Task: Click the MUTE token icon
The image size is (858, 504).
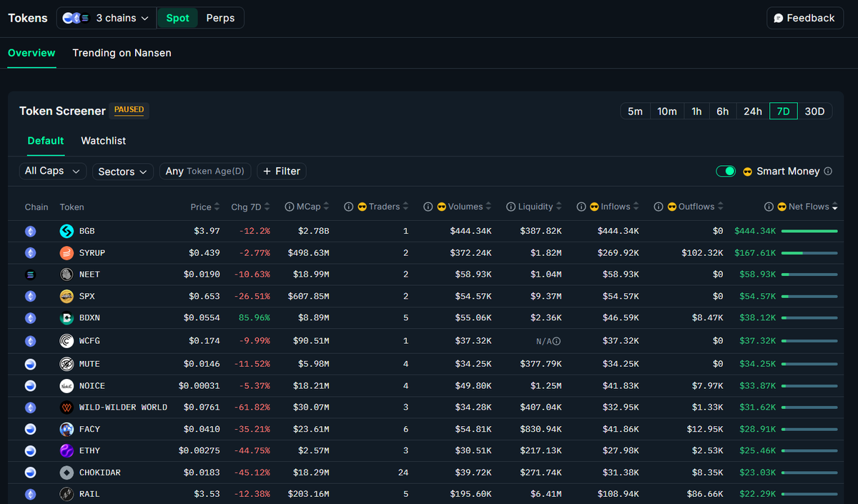Action: coord(66,364)
